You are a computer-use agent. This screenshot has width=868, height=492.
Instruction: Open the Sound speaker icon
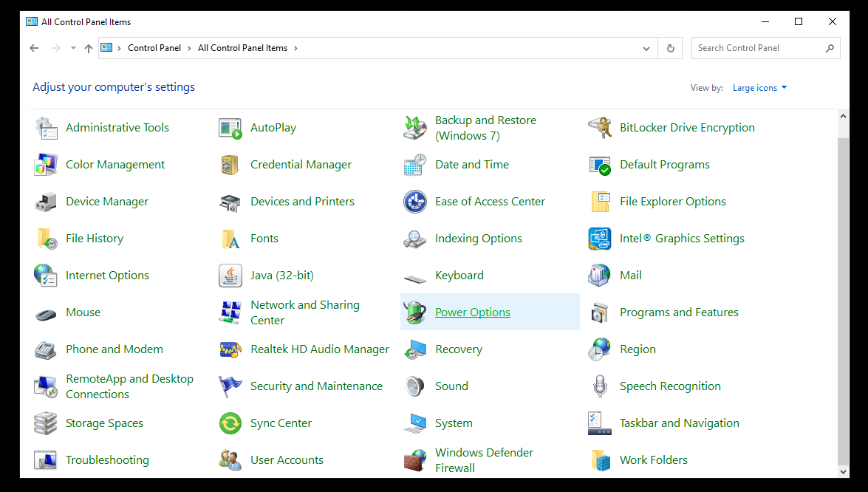pos(415,386)
